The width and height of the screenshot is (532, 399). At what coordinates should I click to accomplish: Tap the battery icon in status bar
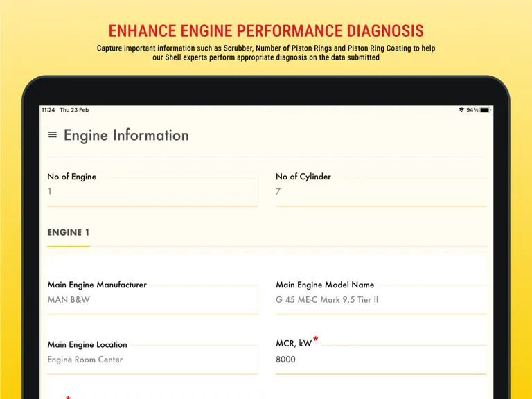click(x=485, y=110)
